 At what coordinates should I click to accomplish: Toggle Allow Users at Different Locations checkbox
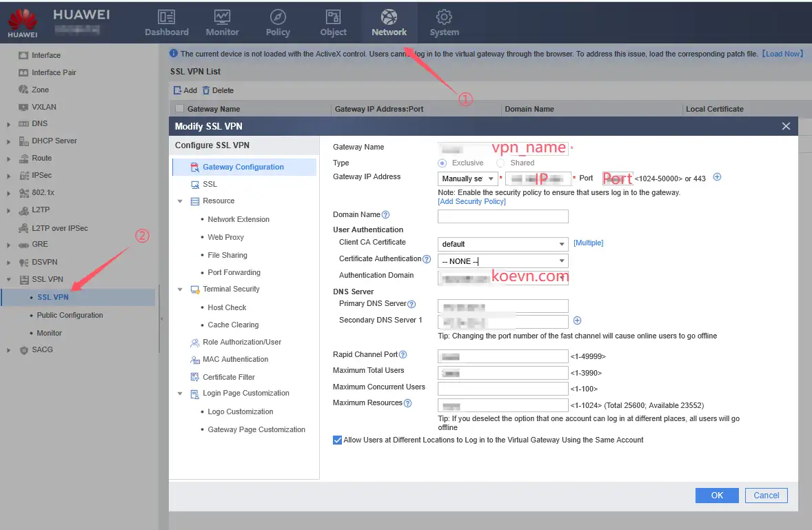click(338, 440)
